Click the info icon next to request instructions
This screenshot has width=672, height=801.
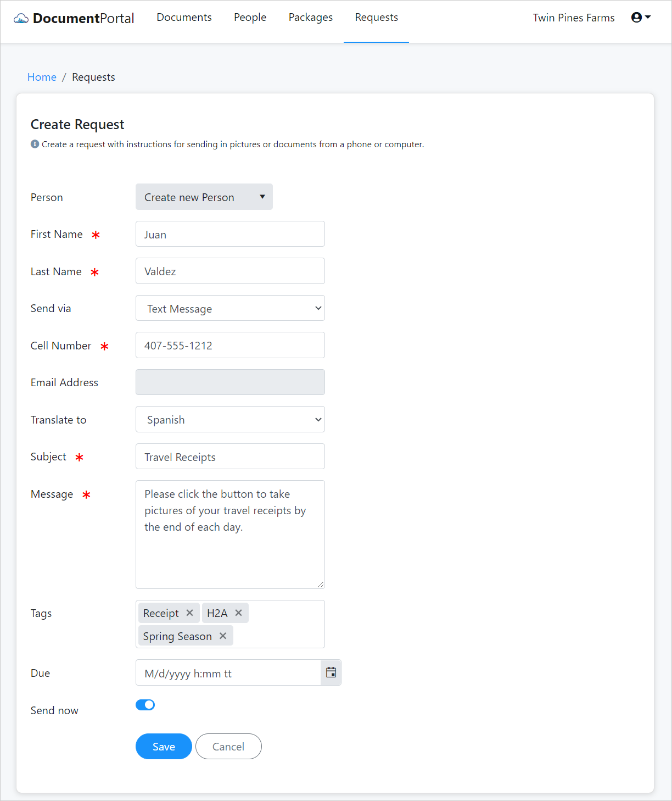click(34, 144)
